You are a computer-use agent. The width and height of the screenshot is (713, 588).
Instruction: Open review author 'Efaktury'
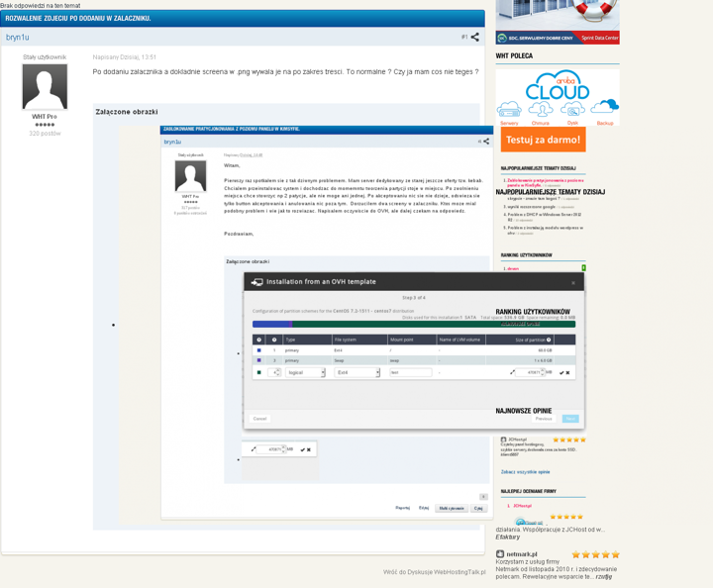(x=507, y=538)
